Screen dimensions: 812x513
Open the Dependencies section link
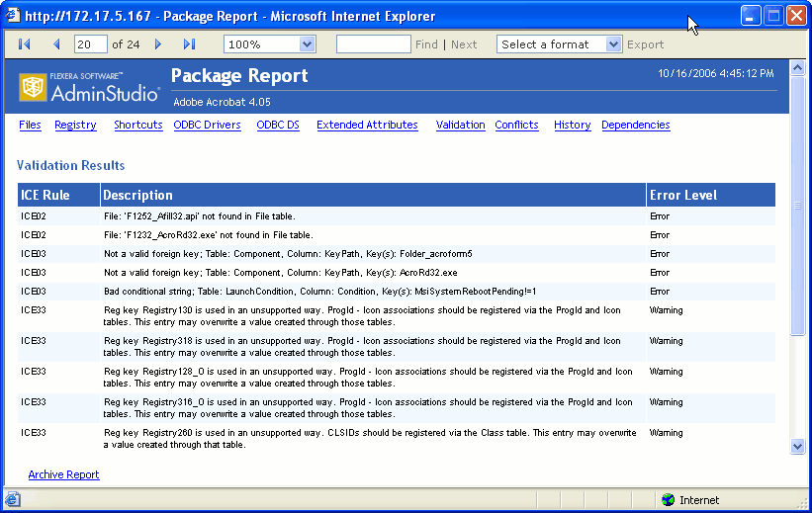(635, 126)
